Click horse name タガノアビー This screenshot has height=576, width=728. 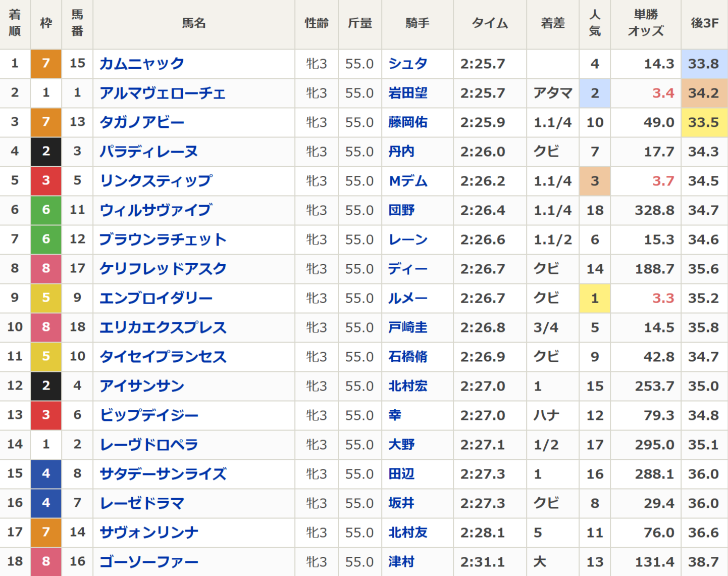tap(142, 122)
